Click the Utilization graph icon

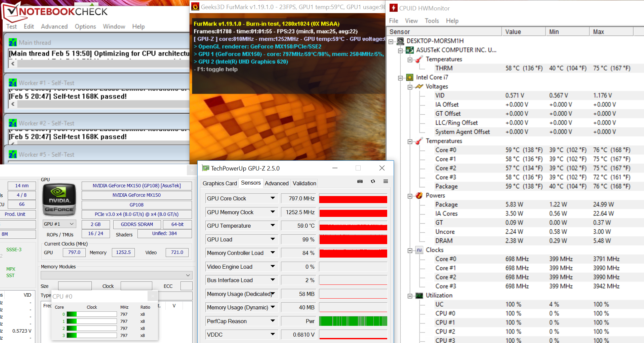[419, 295]
